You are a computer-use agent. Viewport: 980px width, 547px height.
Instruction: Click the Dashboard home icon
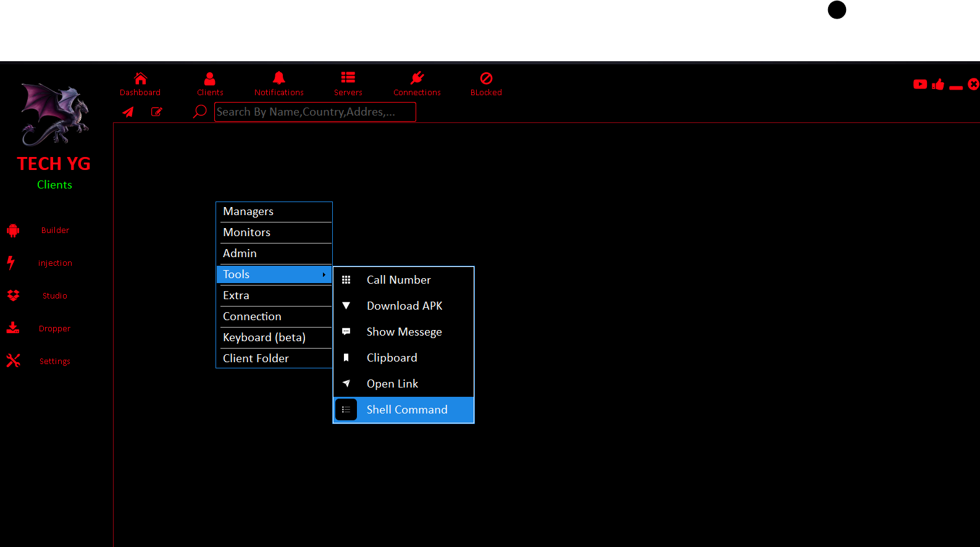(x=140, y=78)
